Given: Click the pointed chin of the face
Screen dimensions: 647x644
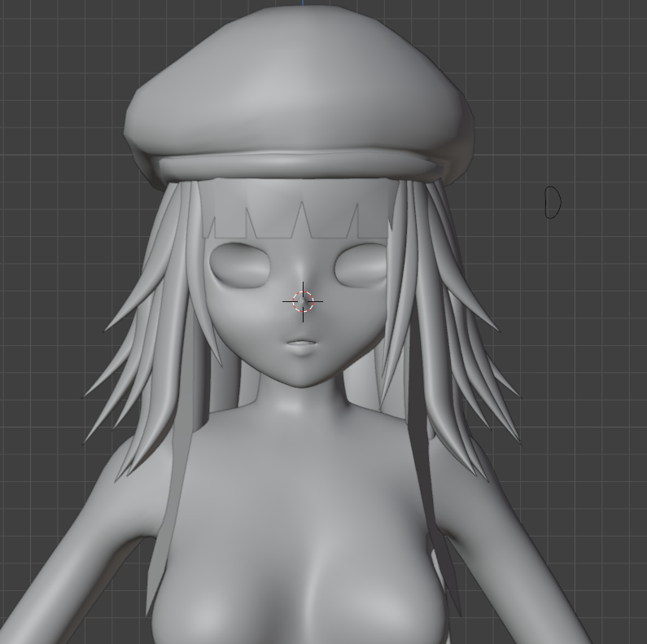Looking at the screenshot, I should coord(304,382).
